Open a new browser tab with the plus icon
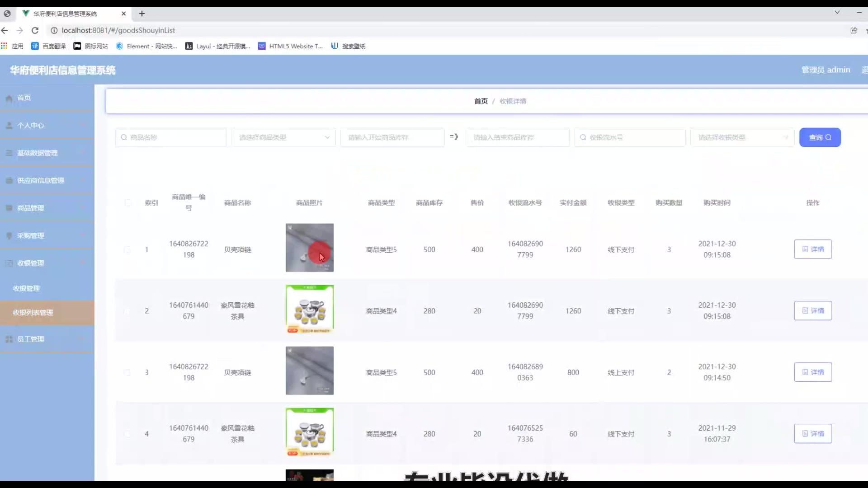868x488 pixels. pyautogui.click(x=142, y=14)
